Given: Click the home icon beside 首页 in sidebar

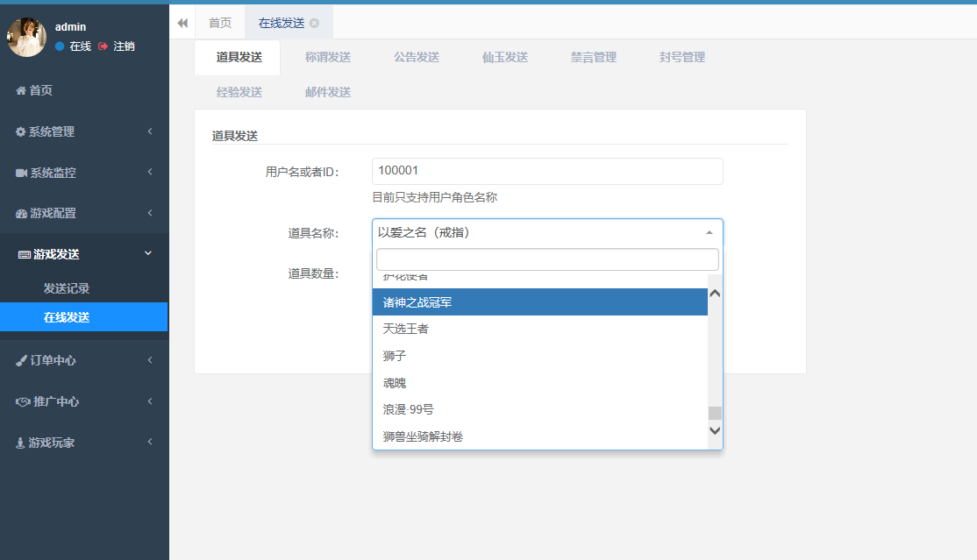Looking at the screenshot, I should pyautogui.click(x=21, y=90).
